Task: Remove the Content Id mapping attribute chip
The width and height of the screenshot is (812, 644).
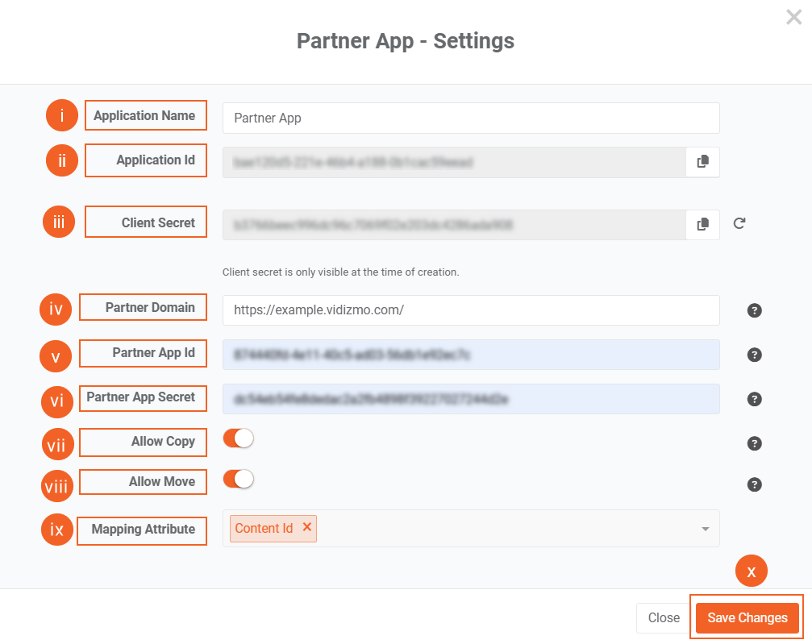Action: pyautogui.click(x=306, y=528)
